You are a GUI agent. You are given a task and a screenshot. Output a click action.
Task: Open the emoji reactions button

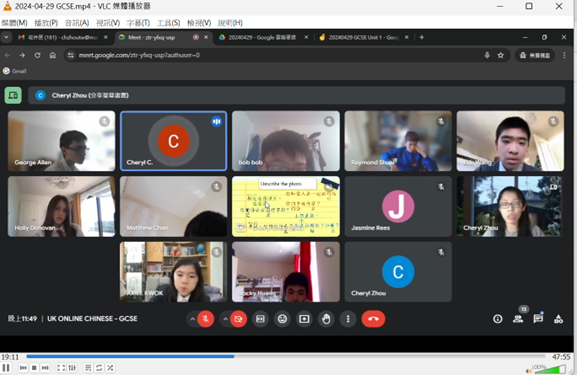[282, 319]
